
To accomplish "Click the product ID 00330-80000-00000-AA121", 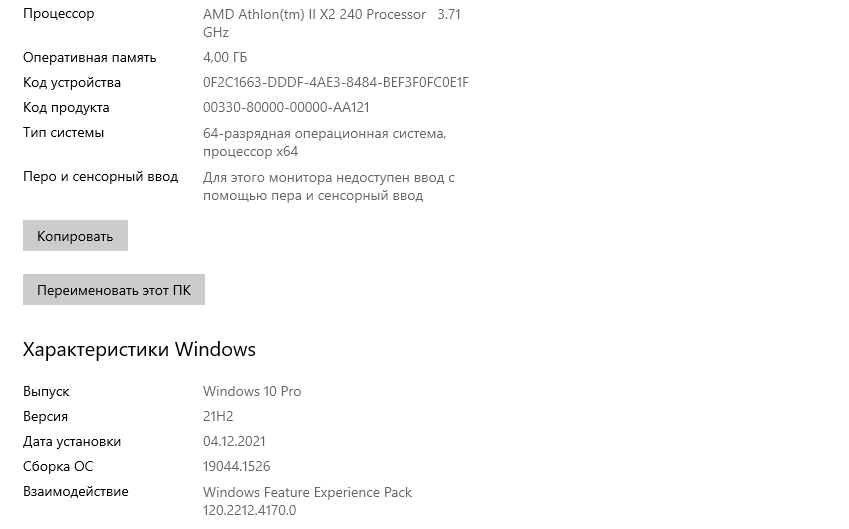I will [286, 108].
